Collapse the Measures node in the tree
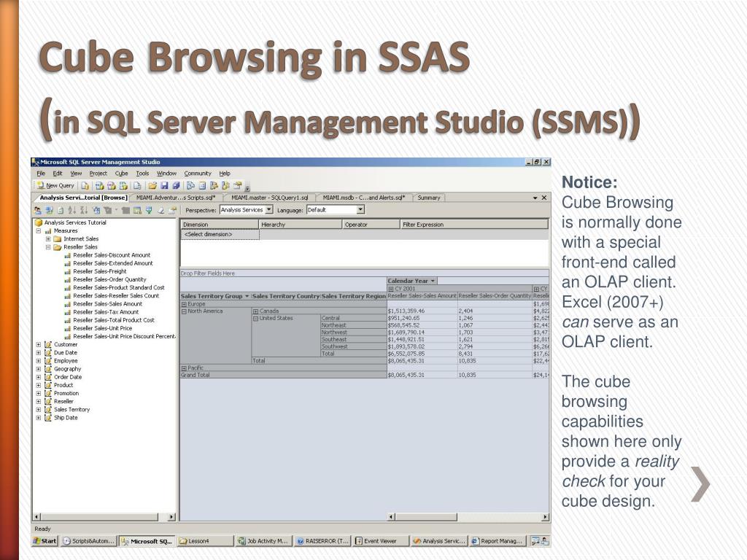The image size is (747, 560). (39, 230)
